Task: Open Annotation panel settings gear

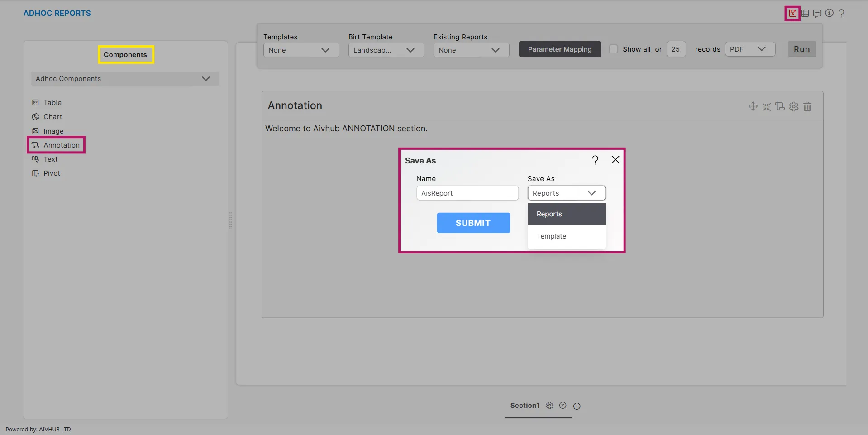Action: tap(794, 106)
